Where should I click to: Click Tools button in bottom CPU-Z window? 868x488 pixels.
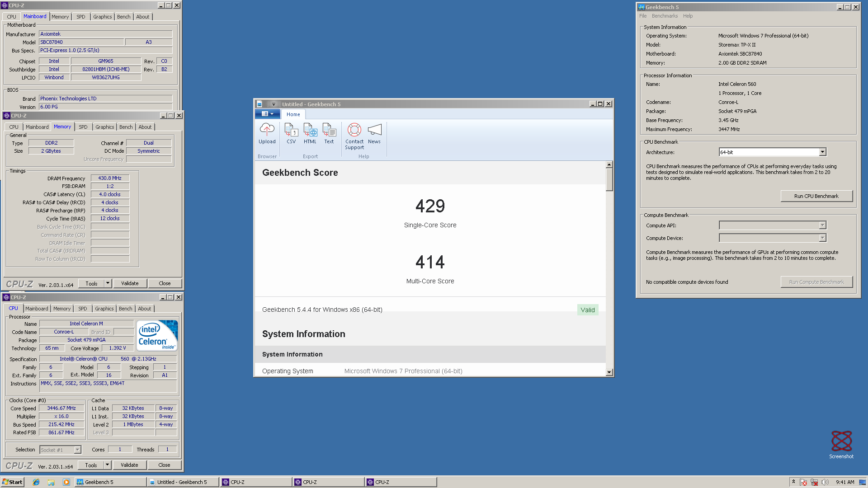tap(91, 465)
